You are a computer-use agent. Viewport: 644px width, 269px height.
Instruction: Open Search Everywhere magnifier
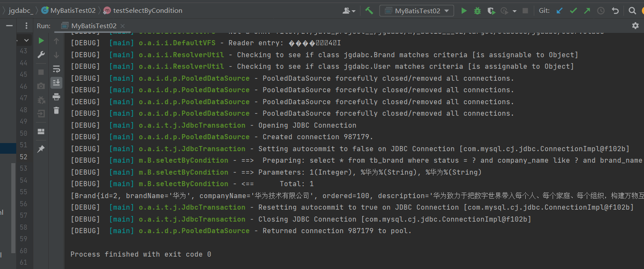[x=632, y=11]
